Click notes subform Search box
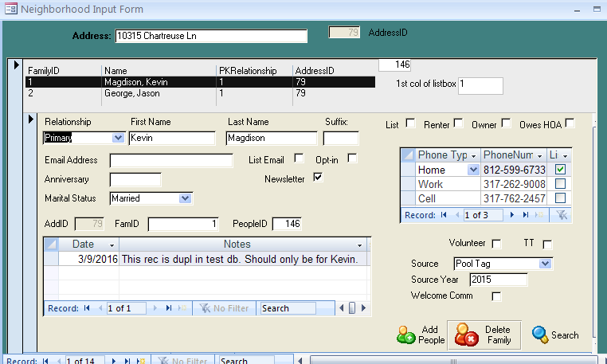Screen dimensions: 607x364 click(x=288, y=308)
